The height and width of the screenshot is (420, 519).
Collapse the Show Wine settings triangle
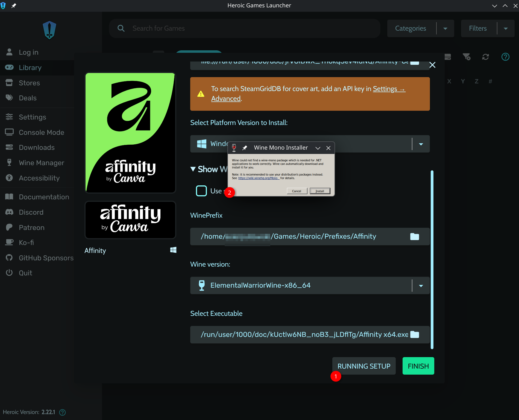click(x=193, y=169)
